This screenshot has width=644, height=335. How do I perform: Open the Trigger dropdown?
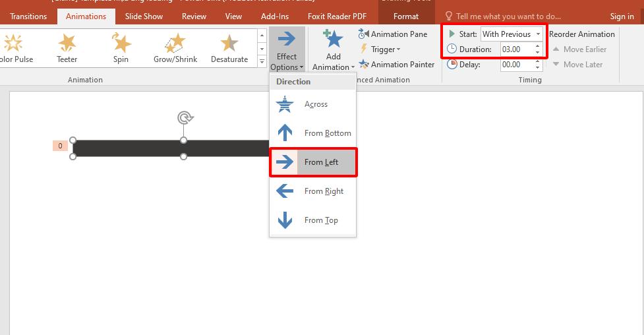[x=380, y=49]
